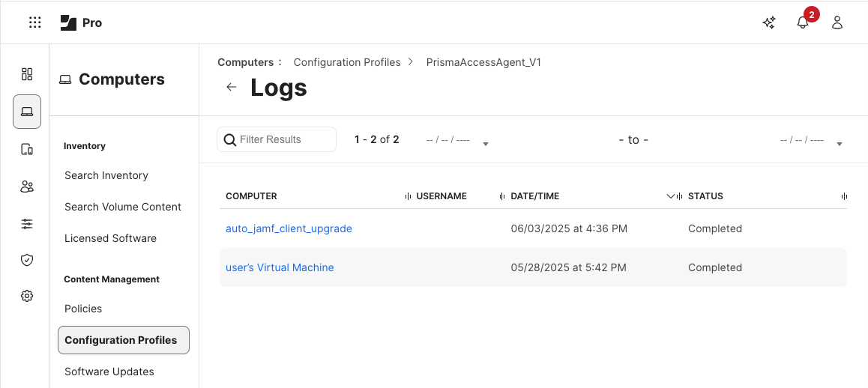The image size is (868, 388).
Task: Expand the end date dropdown arrow
Action: [839, 144]
